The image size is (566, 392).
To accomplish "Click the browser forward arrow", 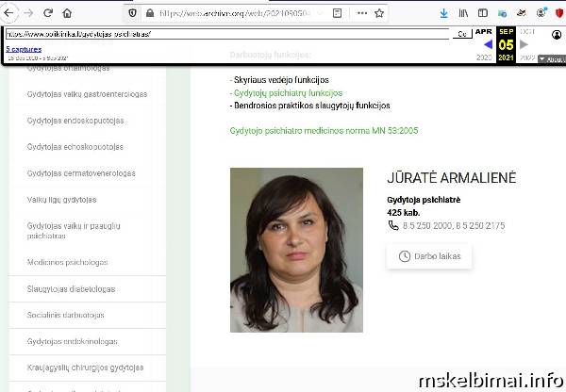I will tap(28, 13).
